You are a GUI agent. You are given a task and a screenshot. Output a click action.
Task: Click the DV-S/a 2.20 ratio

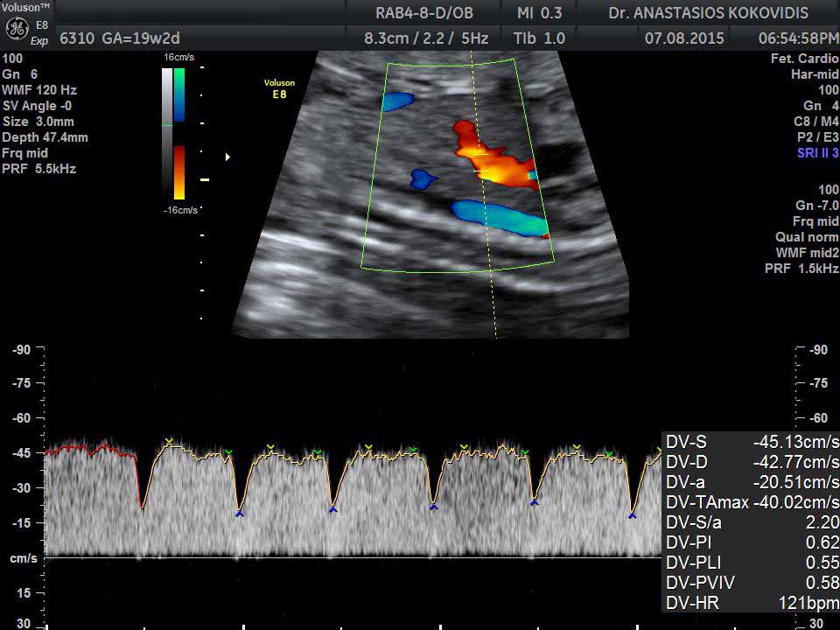coord(752,522)
